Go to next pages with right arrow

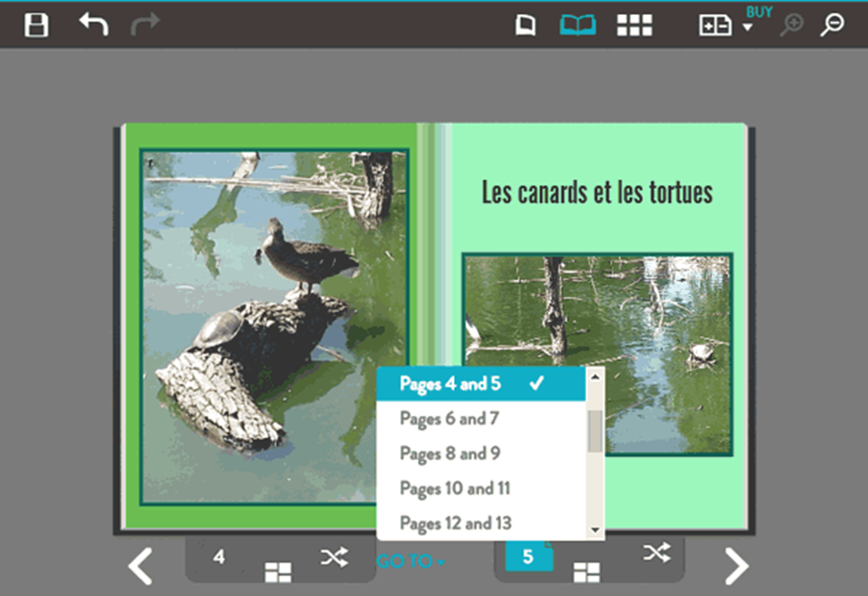(736, 565)
